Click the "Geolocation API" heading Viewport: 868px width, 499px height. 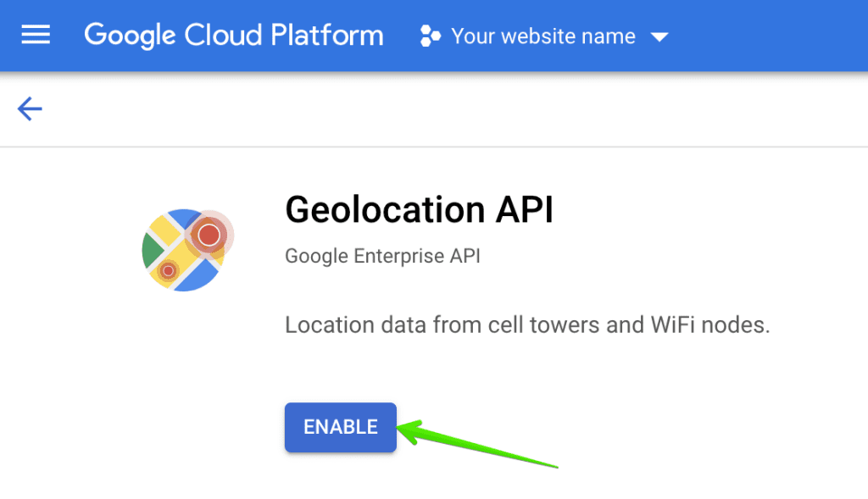pyautogui.click(x=419, y=209)
